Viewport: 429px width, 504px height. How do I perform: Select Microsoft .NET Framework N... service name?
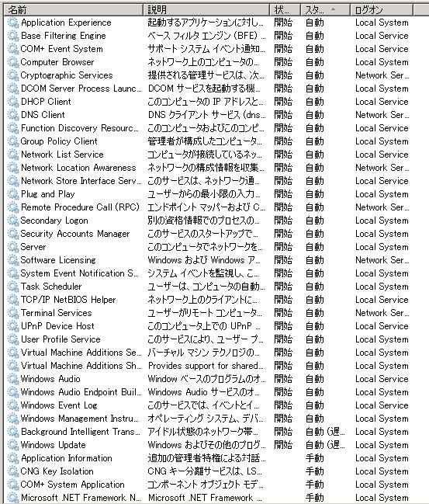pyautogui.click(x=81, y=498)
